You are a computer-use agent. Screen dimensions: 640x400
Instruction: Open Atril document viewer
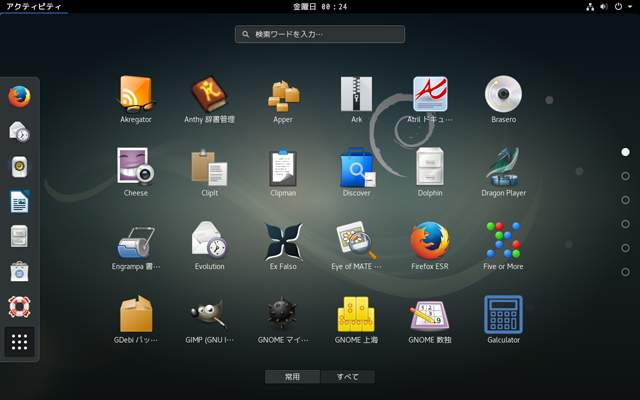point(430,99)
